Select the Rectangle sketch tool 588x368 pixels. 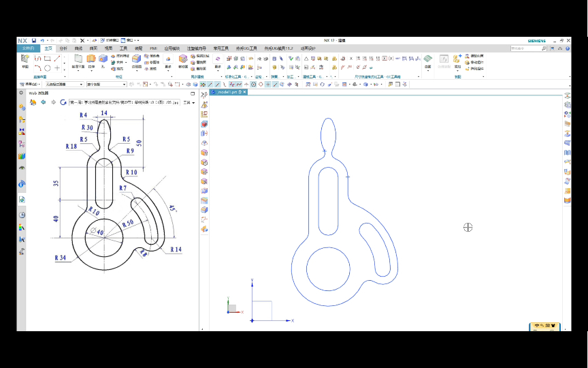[x=47, y=58]
